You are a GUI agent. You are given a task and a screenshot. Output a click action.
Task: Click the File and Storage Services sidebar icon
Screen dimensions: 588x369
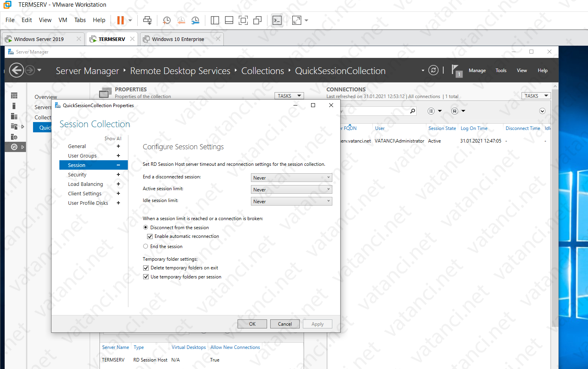pyautogui.click(x=14, y=126)
